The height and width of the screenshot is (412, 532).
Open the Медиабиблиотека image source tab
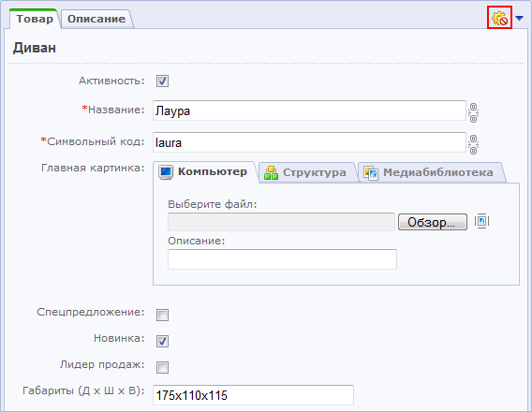431,172
